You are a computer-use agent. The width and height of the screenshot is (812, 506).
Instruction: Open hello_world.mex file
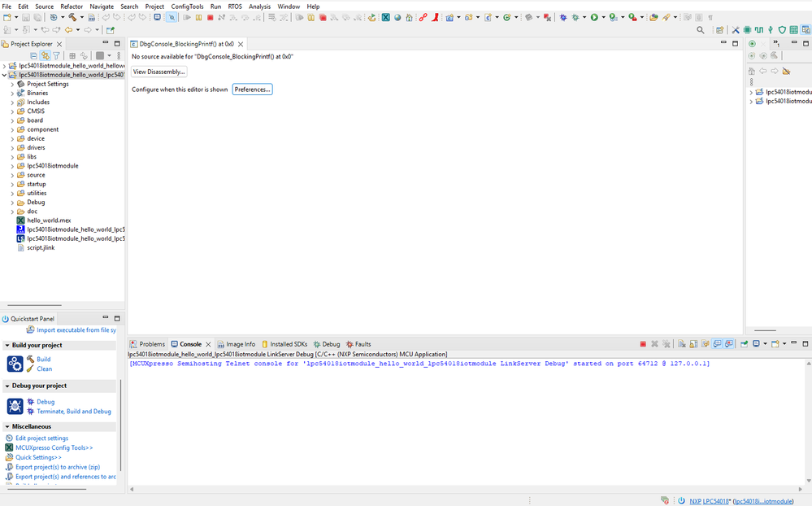pyautogui.click(x=49, y=220)
